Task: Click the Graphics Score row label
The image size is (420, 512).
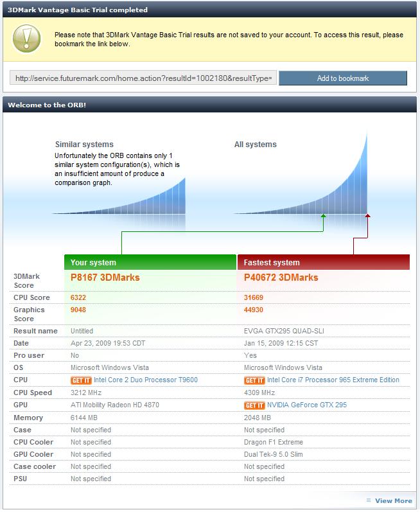Action: click(x=29, y=314)
